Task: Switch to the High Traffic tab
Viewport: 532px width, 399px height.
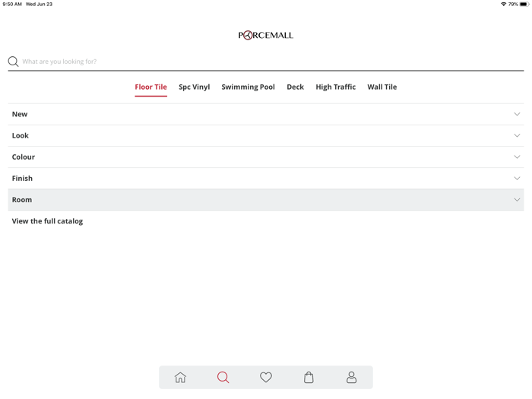Action: tap(336, 87)
